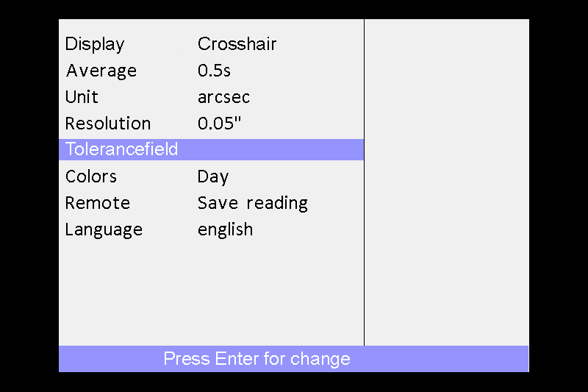
Task: Click the Day color scheme value
Action: 213,177
